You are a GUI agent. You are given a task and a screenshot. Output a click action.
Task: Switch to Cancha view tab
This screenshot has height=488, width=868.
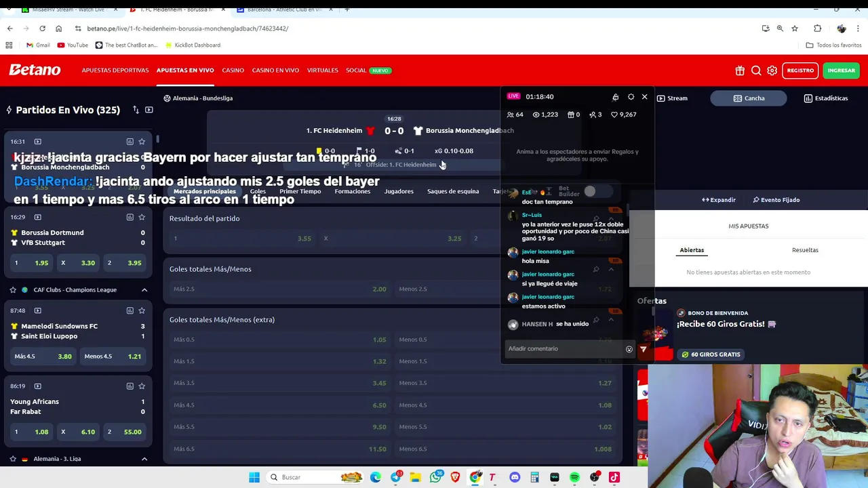749,98
